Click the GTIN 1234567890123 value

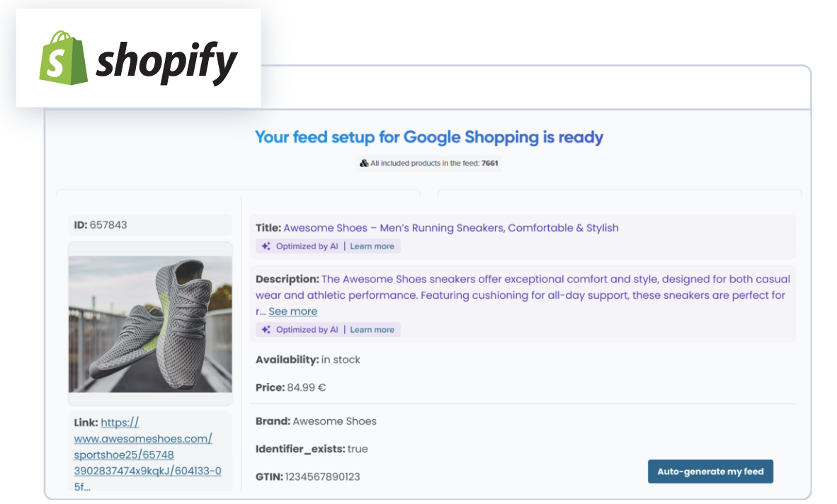click(x=322, y=476)
